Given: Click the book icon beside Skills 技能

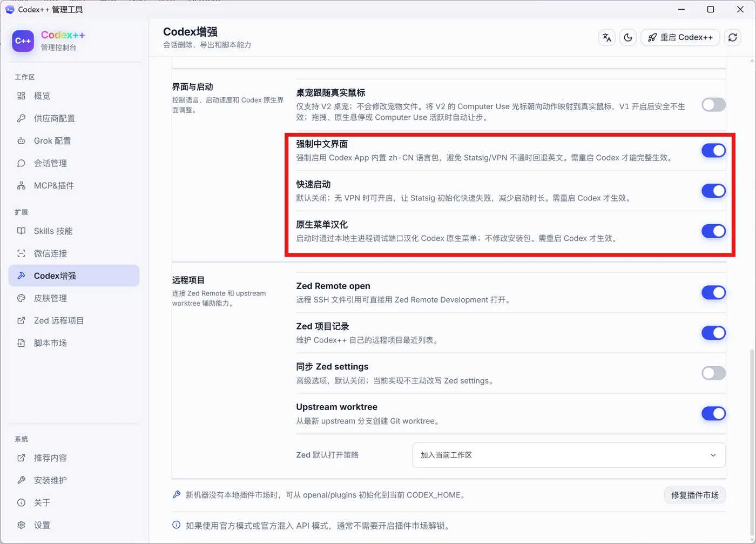Looking at the screenshot, I should pyautogui.click(x=21, y=231).
